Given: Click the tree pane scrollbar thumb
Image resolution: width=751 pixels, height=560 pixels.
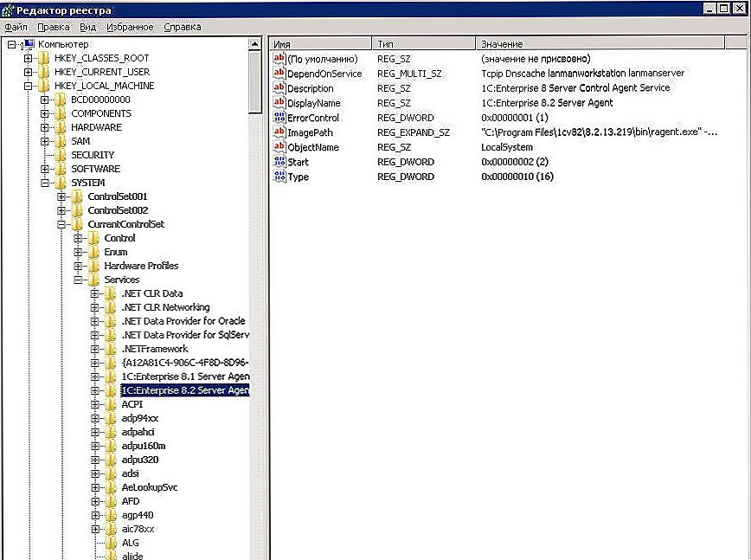Looking at the screenshot, I should [254, 82].
